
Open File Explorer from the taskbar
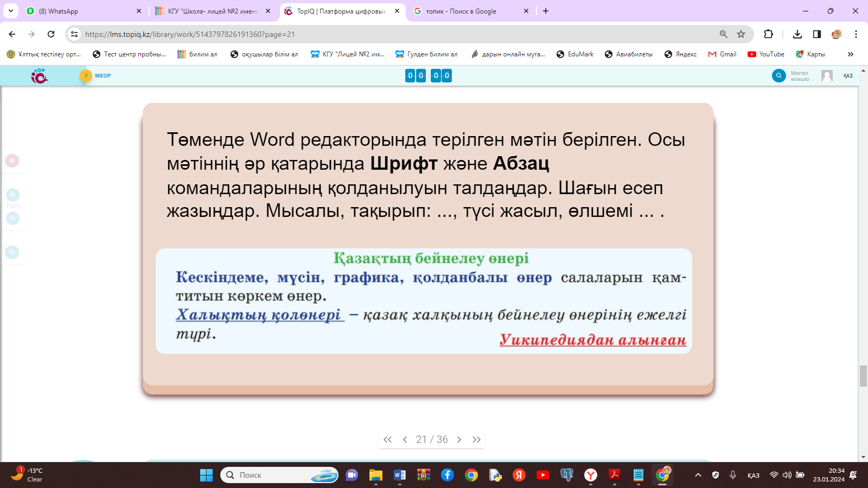(x=376, y=475)
